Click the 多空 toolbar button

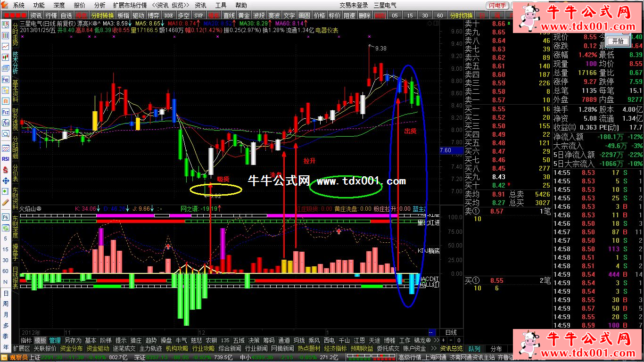tap(183, 16)
